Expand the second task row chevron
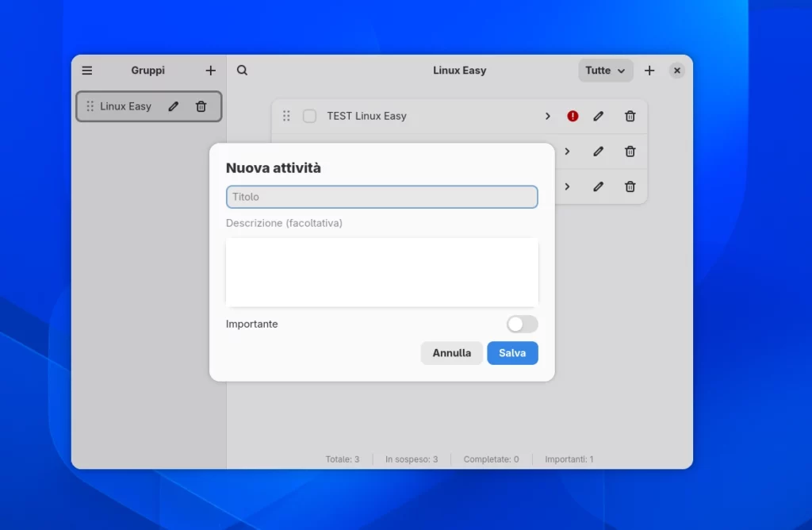 (567, 152)
